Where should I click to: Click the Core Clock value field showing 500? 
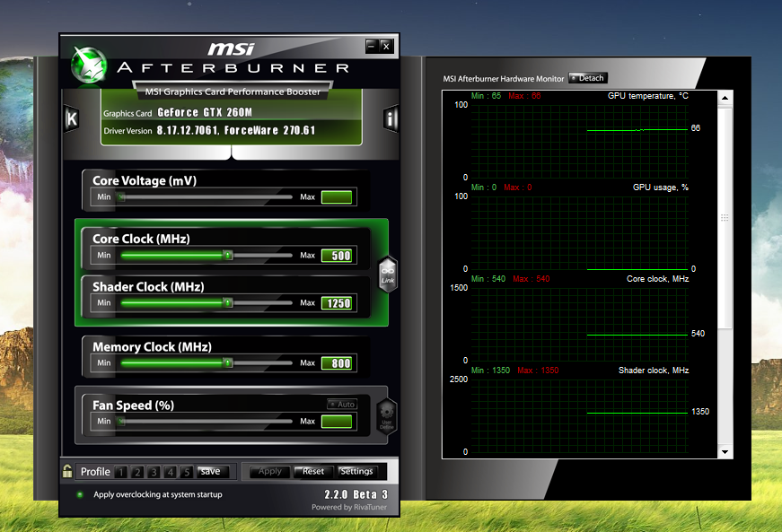coord(337,256)
